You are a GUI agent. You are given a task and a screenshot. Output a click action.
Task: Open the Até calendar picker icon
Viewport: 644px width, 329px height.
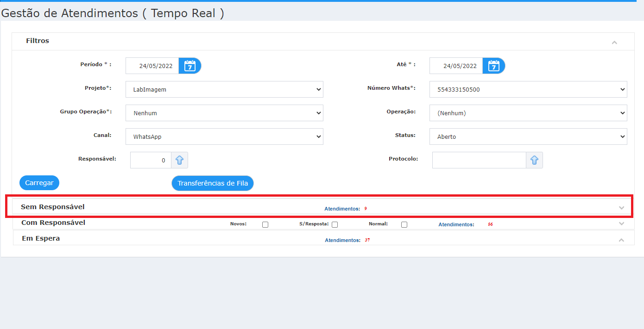(x=494, y=66)
